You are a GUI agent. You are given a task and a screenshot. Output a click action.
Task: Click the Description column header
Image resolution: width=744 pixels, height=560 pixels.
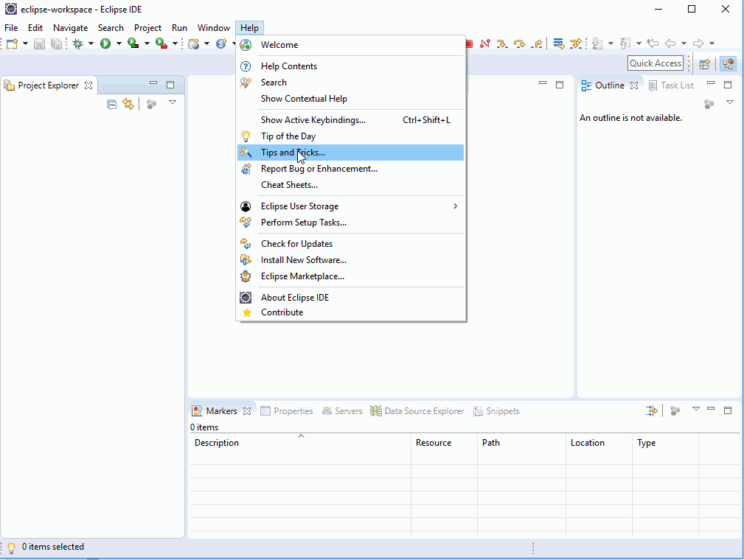(x=300, y=443)
